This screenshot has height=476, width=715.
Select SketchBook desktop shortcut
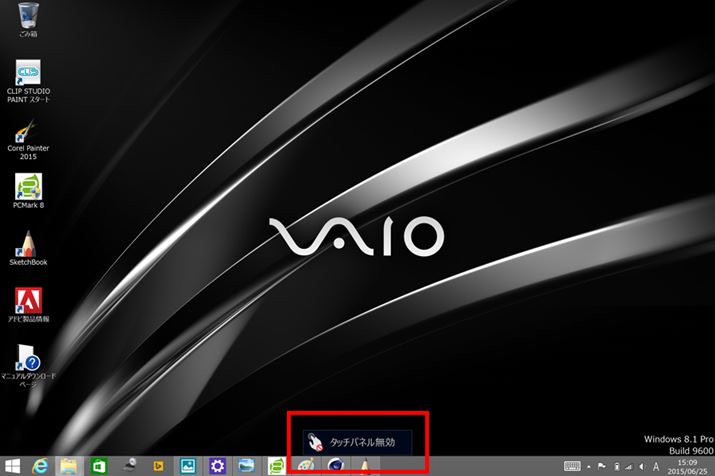28,248
